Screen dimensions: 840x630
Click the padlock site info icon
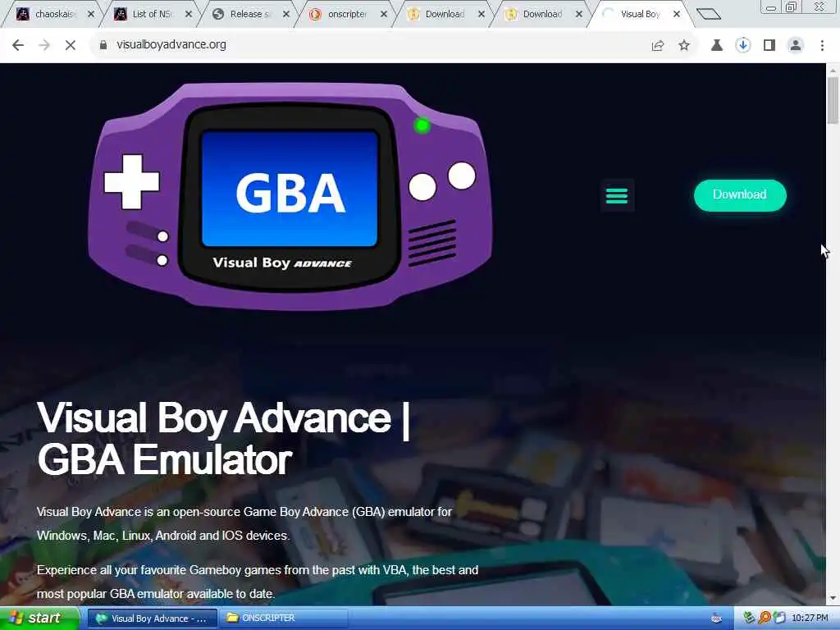point(103,45)
